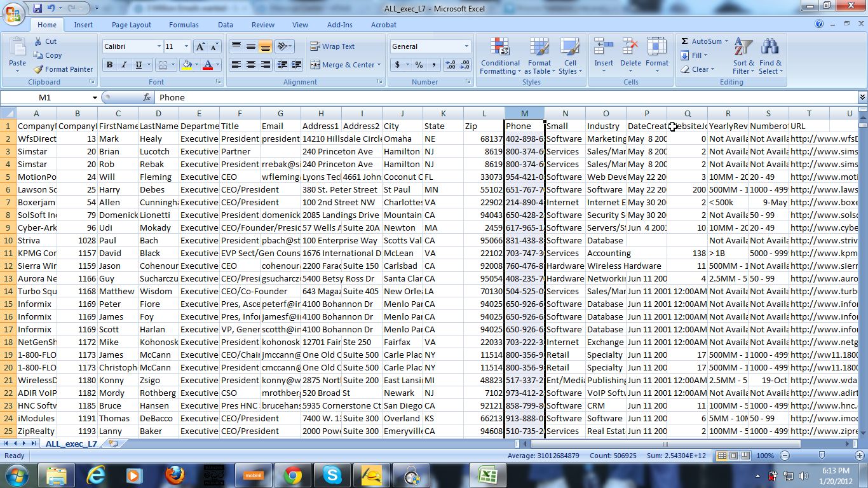
Task: Toggle Align Text Left
Action: click(236, 65)
